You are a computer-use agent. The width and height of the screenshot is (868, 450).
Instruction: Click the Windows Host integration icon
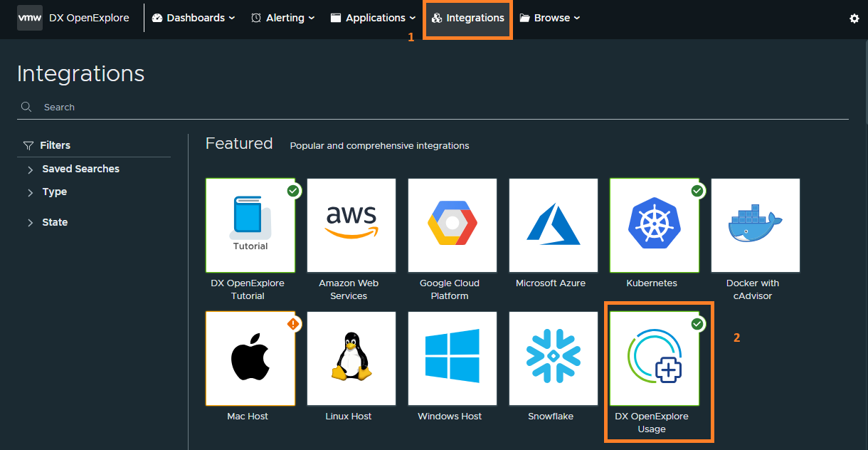pyautogui.click(x=452, y=358)
